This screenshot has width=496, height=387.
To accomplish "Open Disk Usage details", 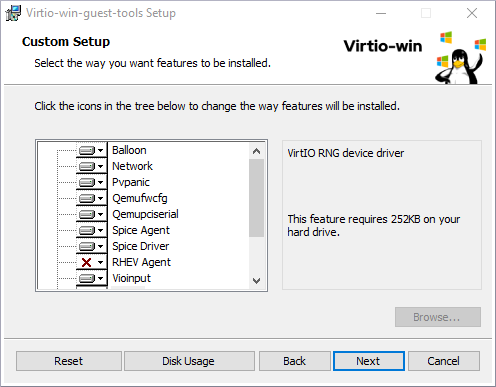I will coord(189,361).
